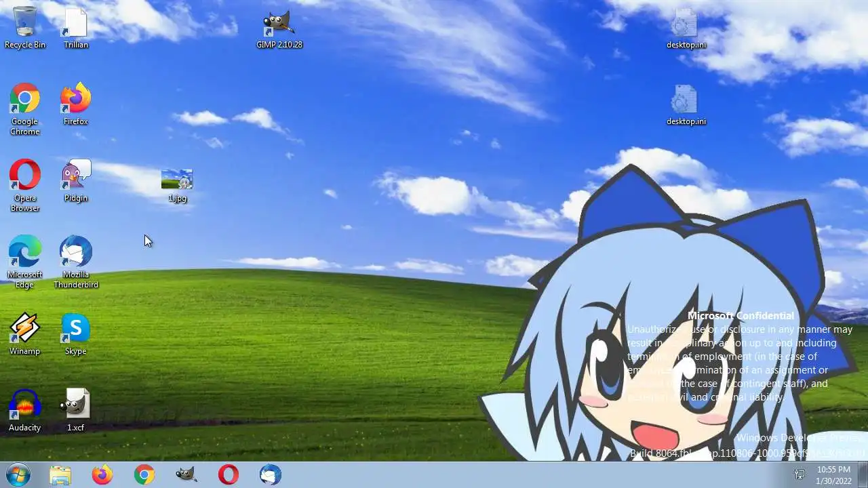Image resolution: width=868 pixels, height=488 pixels.
Task: Select the Trillian desktop shortcut
Action: tap(76, 28)
